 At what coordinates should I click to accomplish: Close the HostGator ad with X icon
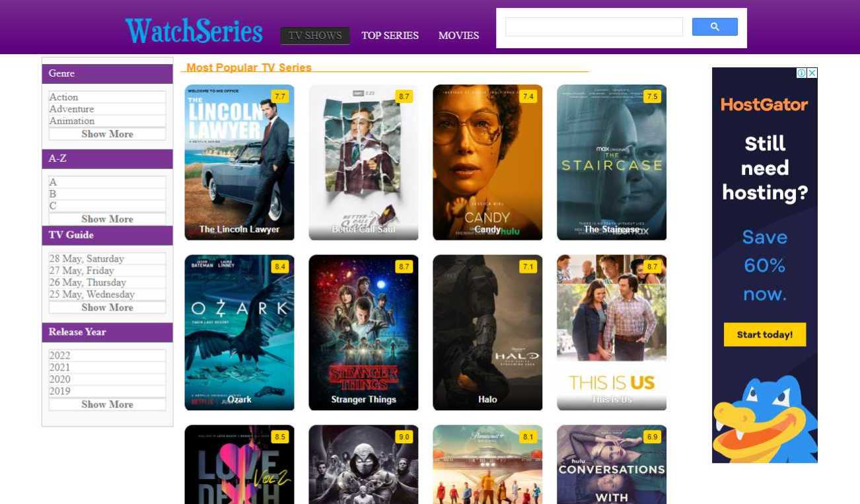point(812,73)
